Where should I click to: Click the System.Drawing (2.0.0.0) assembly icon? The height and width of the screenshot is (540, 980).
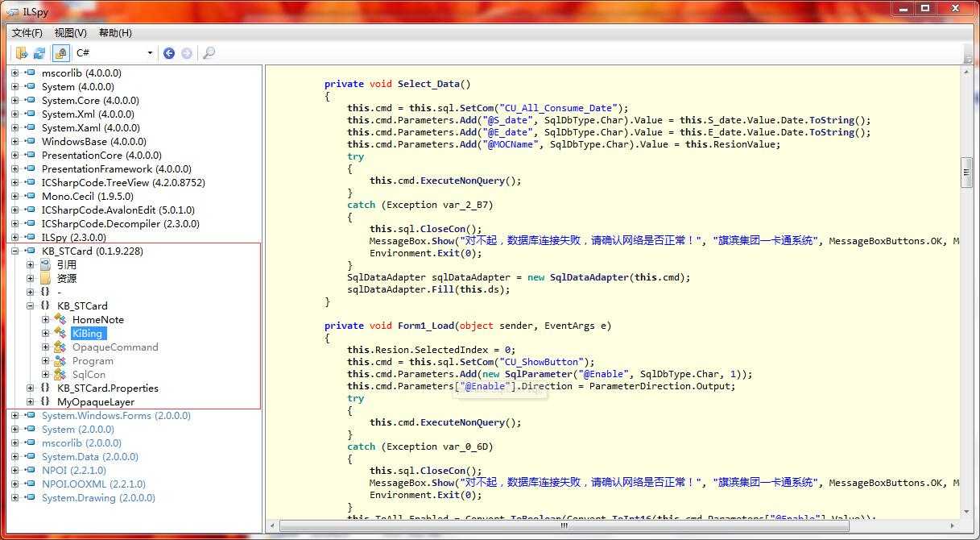30,497
